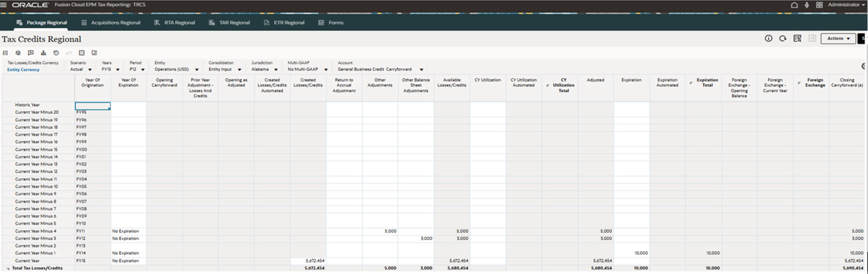Go to the Home page icon
The image size is (868, 274).
click(794, 5)
